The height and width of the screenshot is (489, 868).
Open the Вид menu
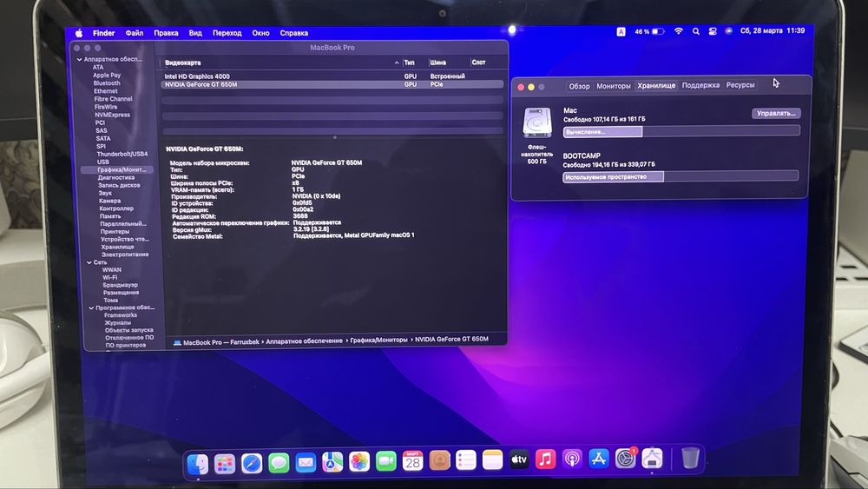point(195,33)
